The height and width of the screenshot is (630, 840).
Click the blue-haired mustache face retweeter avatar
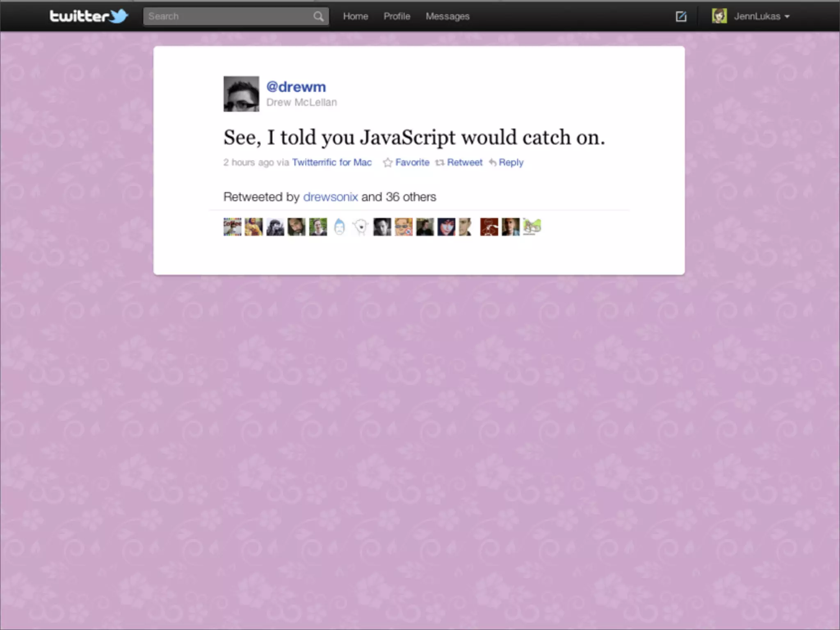(339, 227)
